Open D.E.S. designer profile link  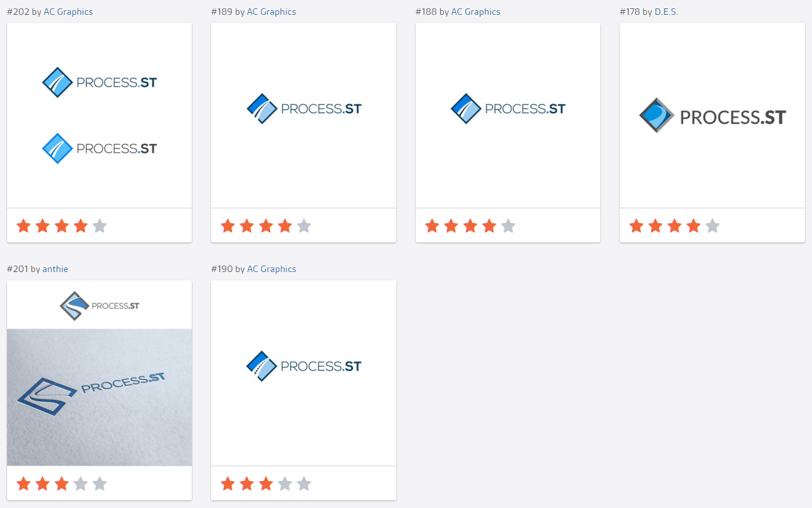tap(667, 12)
